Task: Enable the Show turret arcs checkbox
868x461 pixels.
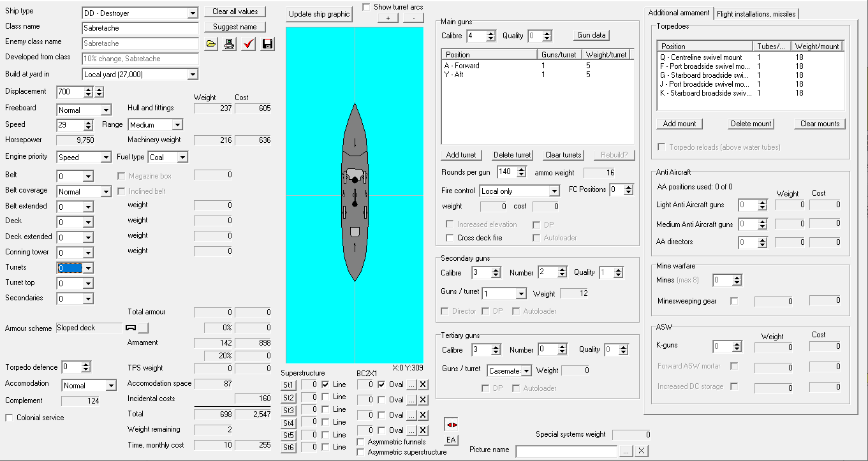Action: coord(366,7)
